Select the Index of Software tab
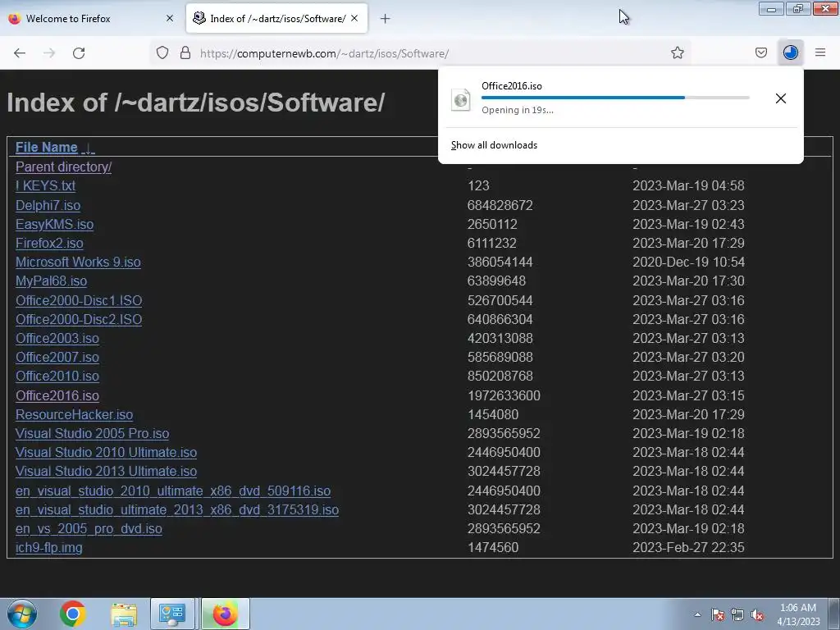Screen dimensions: 840x630 pos(277,19)
